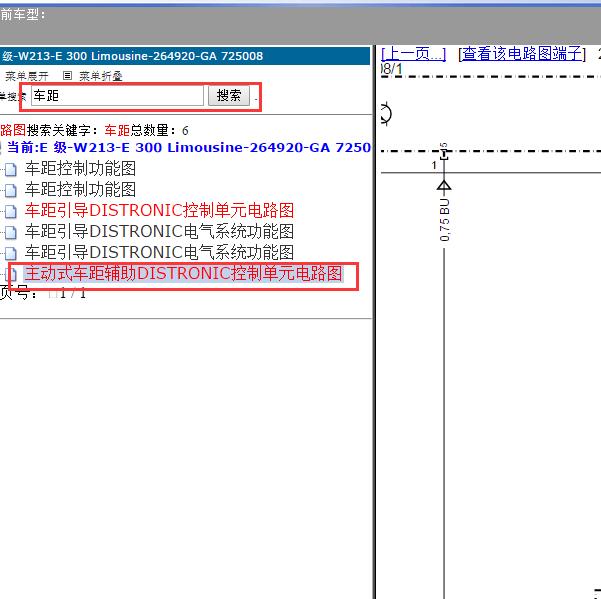The image size is (601, 599).
Task: Click document icon beside 主动式车距辅助DISTRONIC控制单元电路图
Action: [12, 274]
